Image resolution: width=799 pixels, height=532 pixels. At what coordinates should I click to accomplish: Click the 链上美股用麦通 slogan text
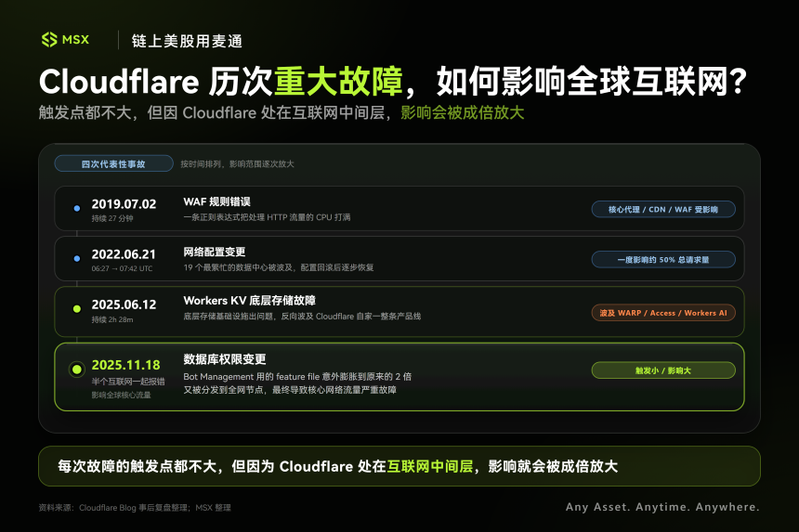(x=187, y=41)
